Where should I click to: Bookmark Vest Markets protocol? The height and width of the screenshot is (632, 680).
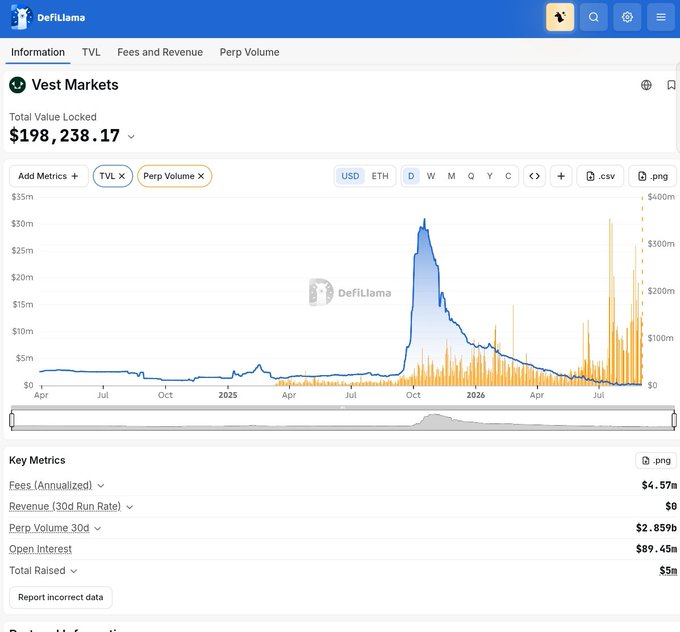tap(671, 85)
